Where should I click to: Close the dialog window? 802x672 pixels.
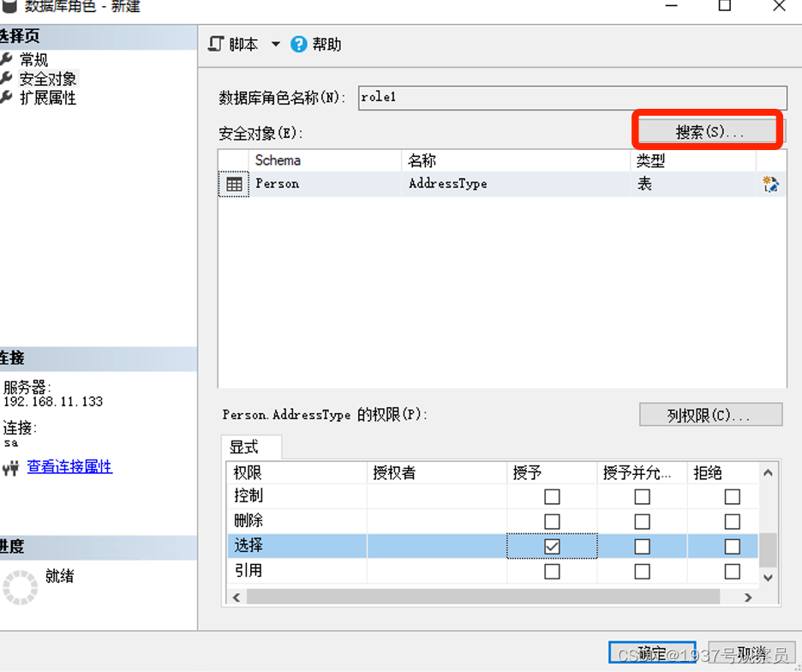pyautogui.click(x=779, y=6)
